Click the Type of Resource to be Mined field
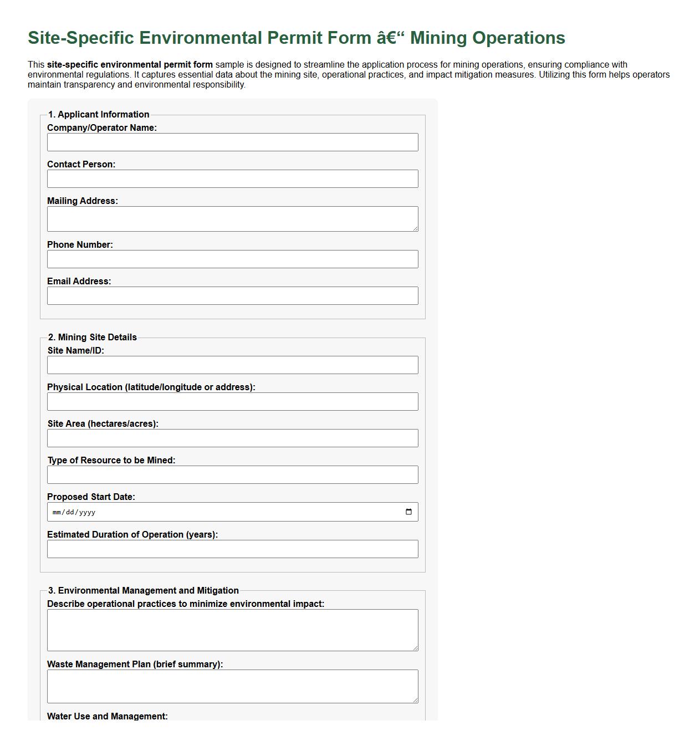The image size is (700, 751). point(233,474)
